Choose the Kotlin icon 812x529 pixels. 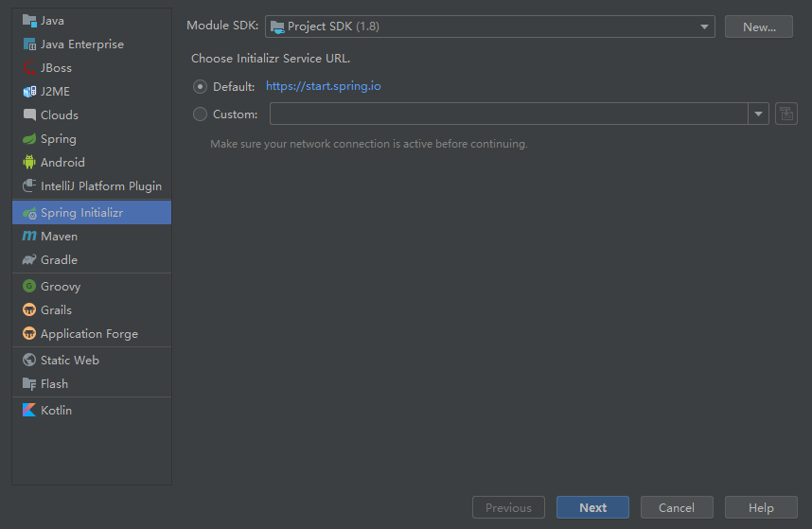(x=29, y=411)
